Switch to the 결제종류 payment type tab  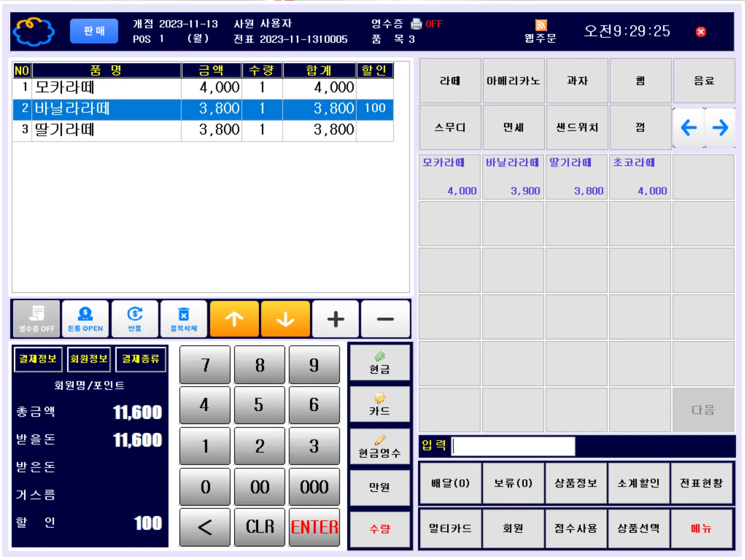pyautogui.click(x=141, y=359)
